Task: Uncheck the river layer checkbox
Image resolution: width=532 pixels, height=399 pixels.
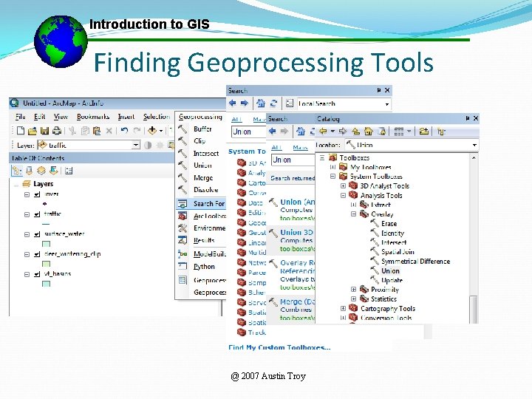Action: pos(37,194)
